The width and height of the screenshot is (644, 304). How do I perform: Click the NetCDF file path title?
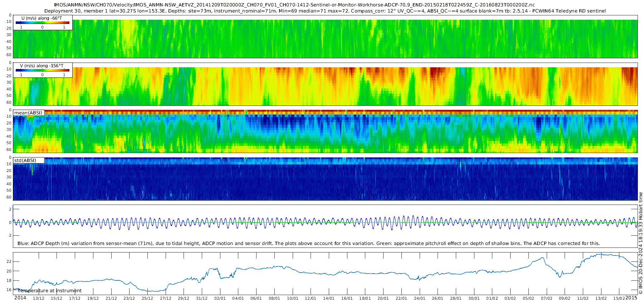tap(294, 5)
